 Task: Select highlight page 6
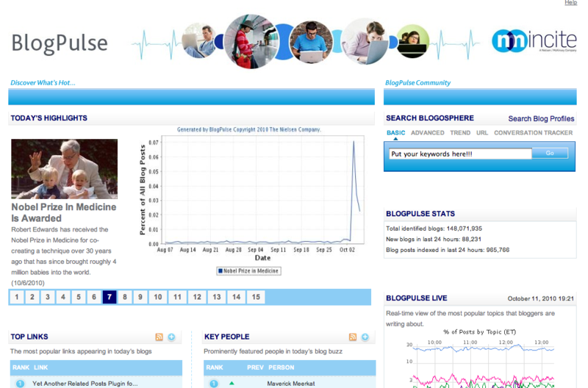tap(94, 297)
